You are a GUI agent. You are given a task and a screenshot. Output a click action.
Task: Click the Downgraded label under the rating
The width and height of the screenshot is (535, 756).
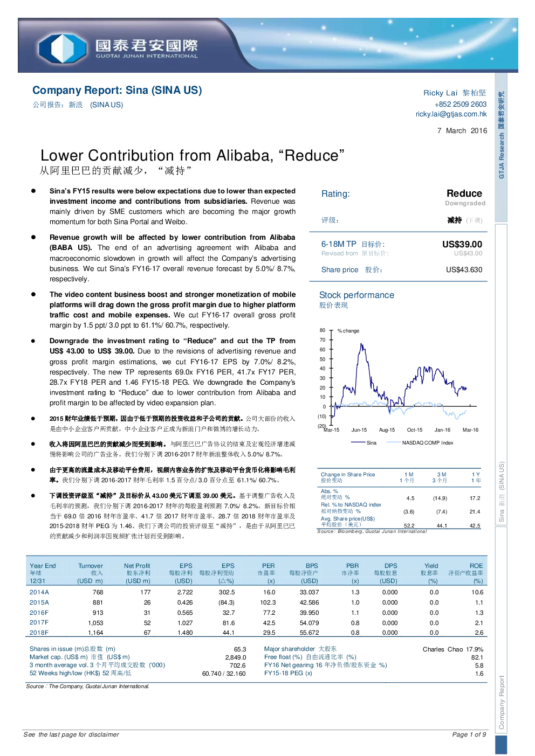point(465,203)
